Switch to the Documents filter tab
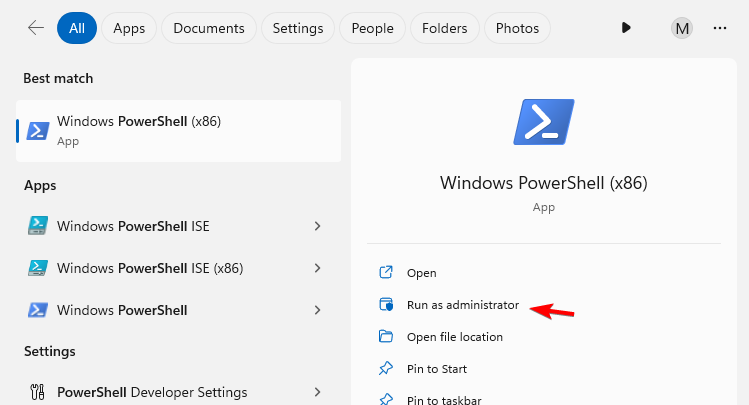This screenshot has width=749, height=405. coord(209,28)
